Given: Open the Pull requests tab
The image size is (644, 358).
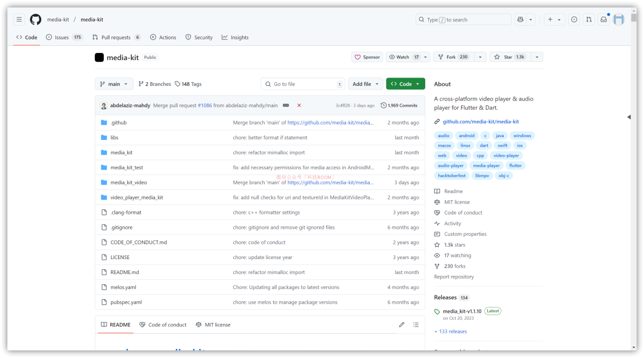Looking at the screenshot, I should coord(117,38).
